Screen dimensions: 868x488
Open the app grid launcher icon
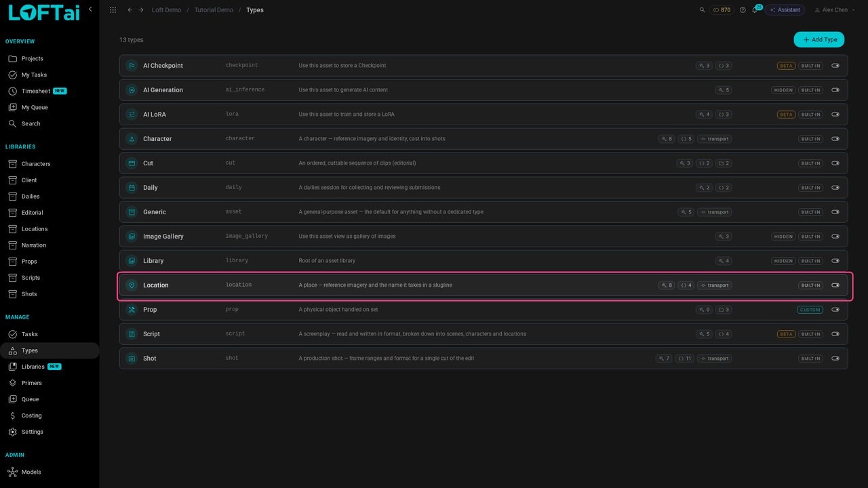113,10
